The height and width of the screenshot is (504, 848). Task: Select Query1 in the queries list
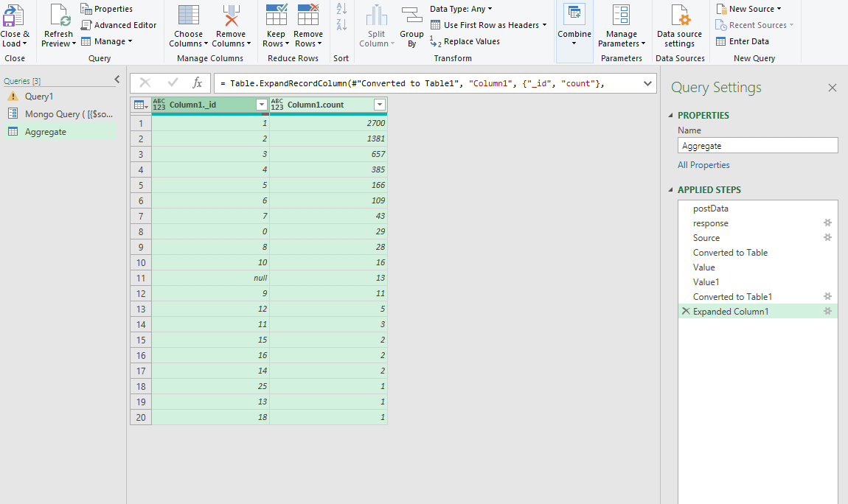60,96
